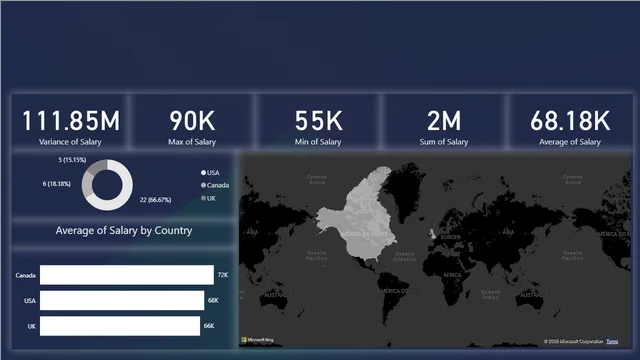The height and width of the screenshot is (360, 640).
Task: Click the ÁFRICA map label
Action: [x=452, y=275]
